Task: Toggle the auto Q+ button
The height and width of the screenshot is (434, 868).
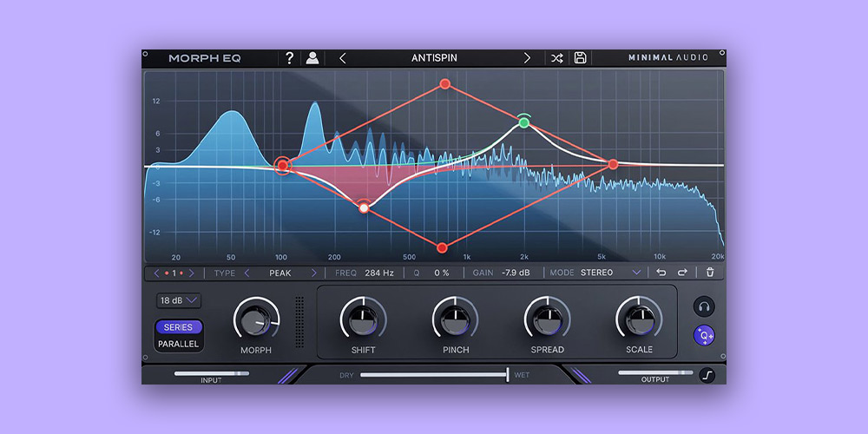Action: pyautogui.click(x=704, y=335)
